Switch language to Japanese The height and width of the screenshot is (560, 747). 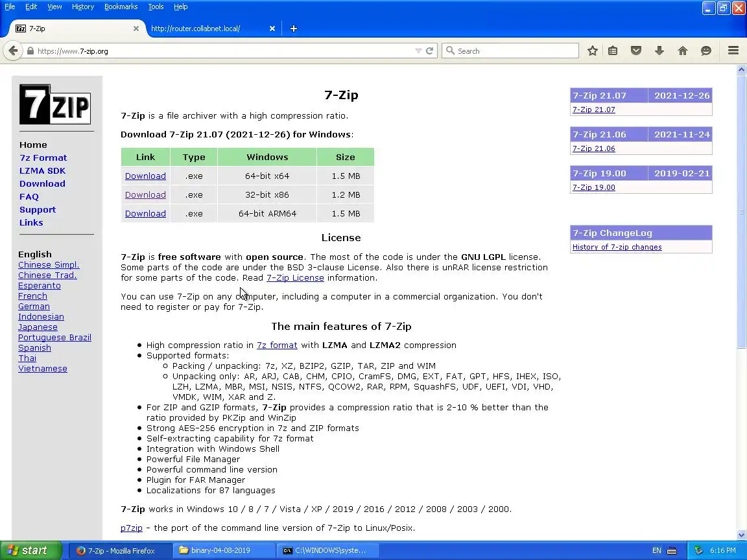pos(38,327)
